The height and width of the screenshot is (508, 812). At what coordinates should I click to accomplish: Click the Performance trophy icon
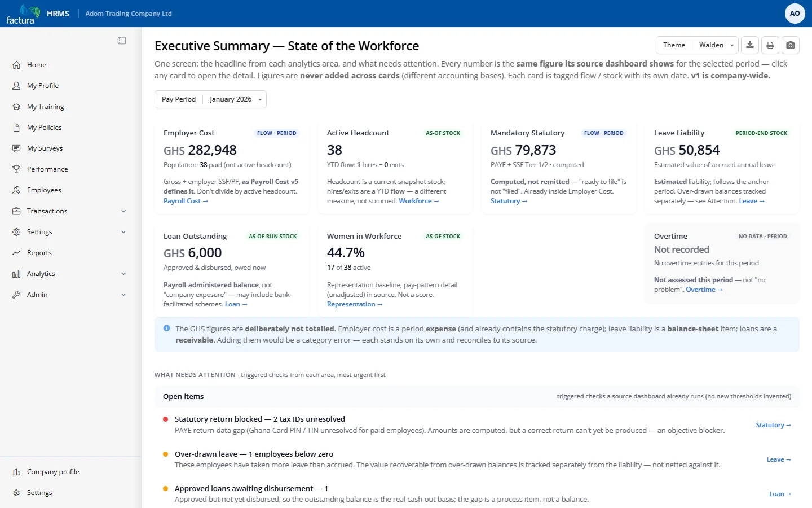pyautogui.click(x=16, y=169)
